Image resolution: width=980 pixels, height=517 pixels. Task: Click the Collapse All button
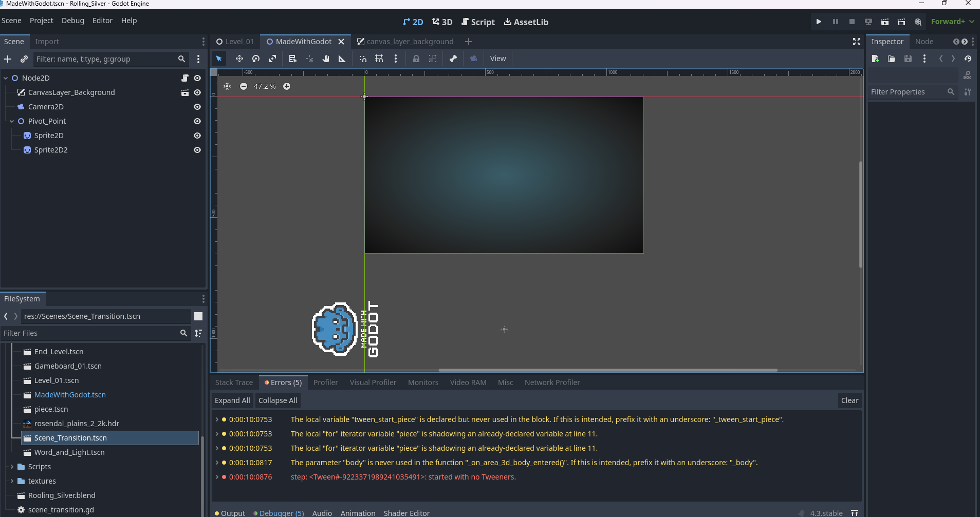278,400
